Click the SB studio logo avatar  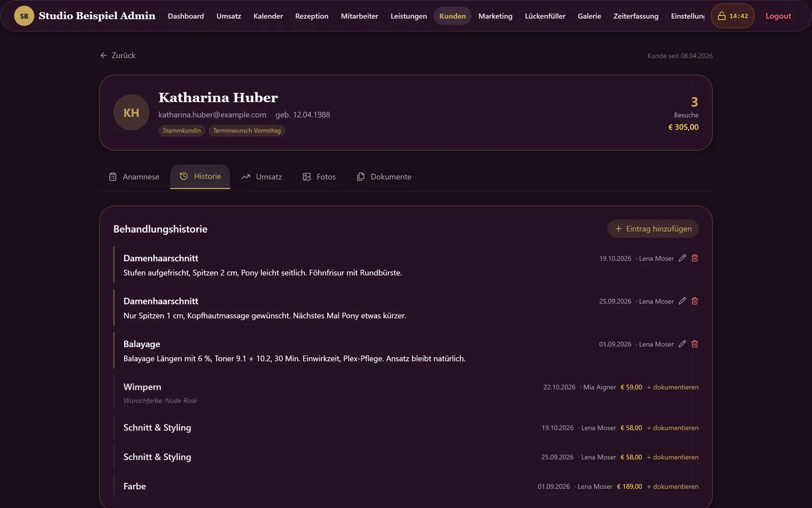point(24,16)
